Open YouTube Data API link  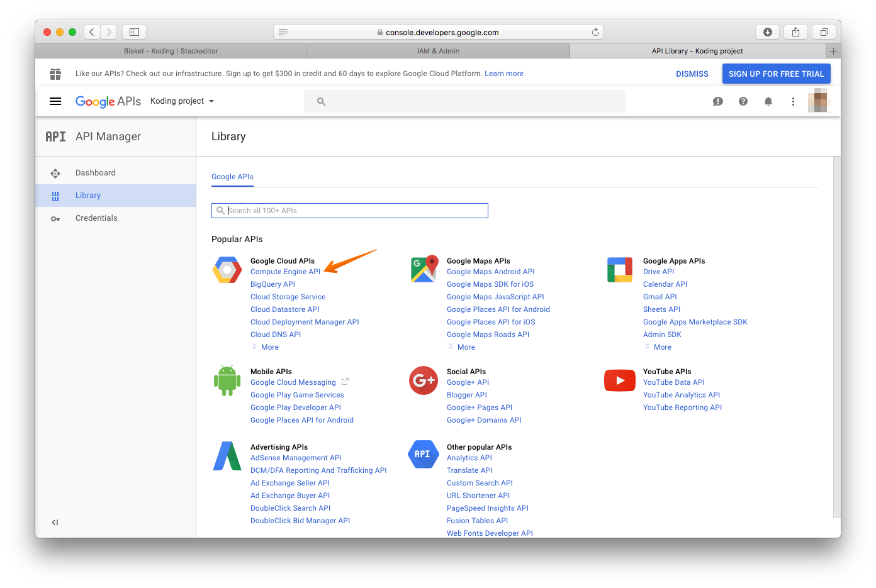(x=673, y=382)
